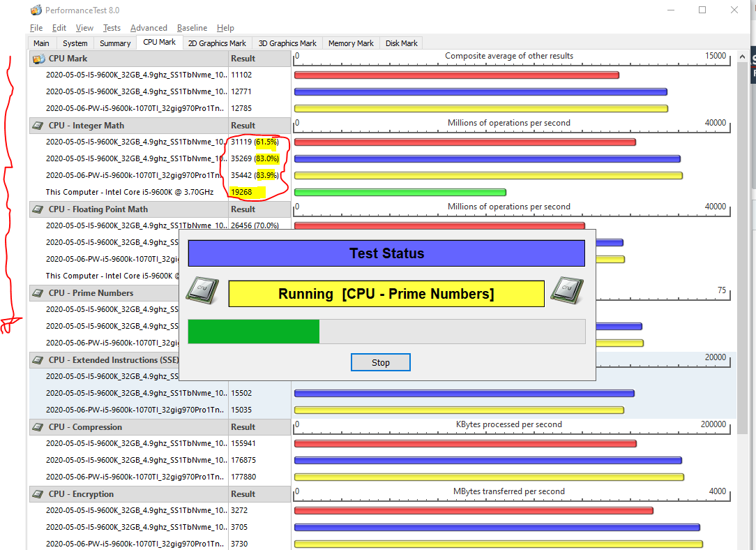
Task: Click the green Integer Math bar for This Computer
Action: pyautogui.click(x=400, y=193)
